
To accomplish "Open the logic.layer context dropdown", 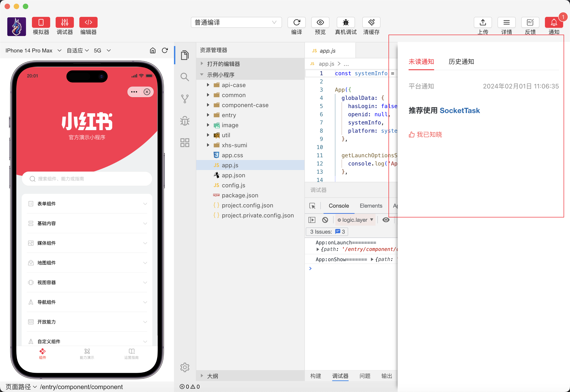I will coord(355,220).
